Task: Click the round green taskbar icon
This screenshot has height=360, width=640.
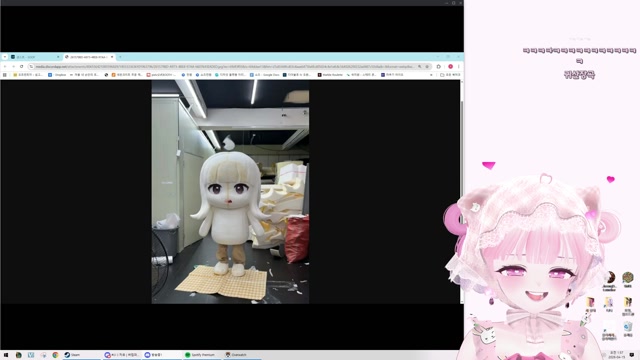Action: click(18, 355)
